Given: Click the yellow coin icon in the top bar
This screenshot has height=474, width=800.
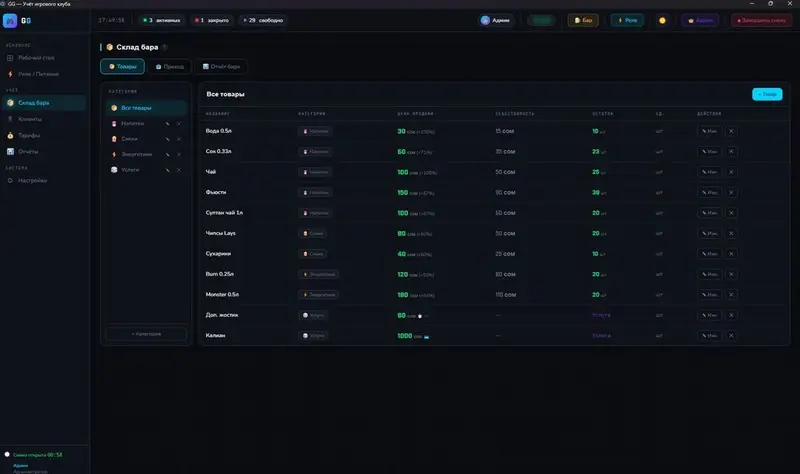Looking at the screenshot, I should click(x=662, y=20).
